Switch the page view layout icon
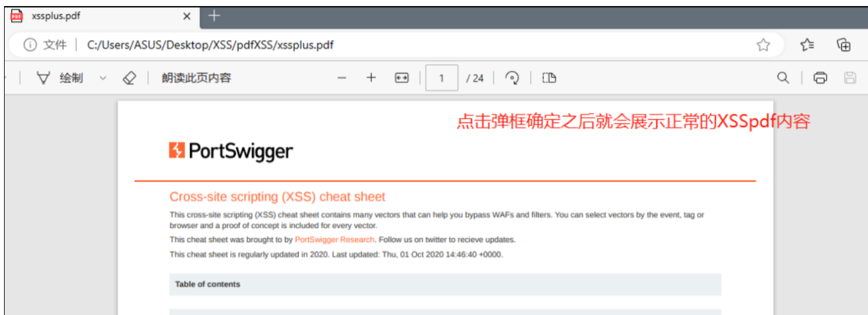Viewport: 868px width, 315px height. [x=549, y=78]
